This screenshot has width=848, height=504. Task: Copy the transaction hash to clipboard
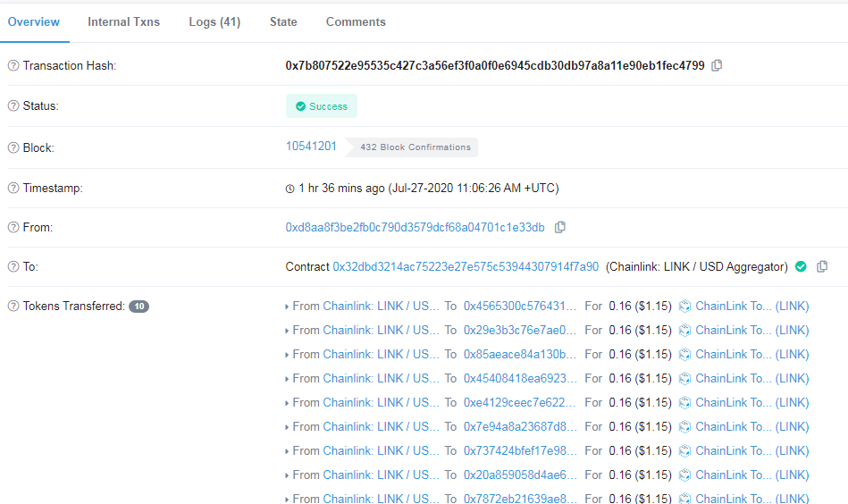[717, 65]
